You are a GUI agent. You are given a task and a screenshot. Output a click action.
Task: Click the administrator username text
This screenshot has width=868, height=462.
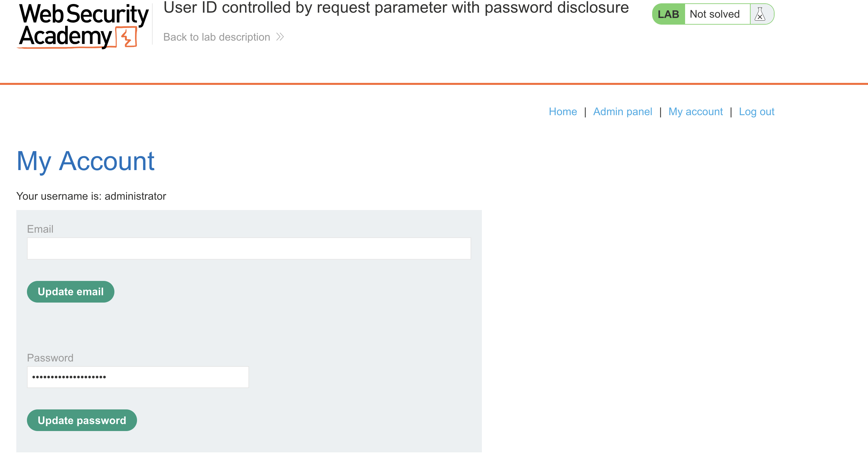(x=135, y=196)
